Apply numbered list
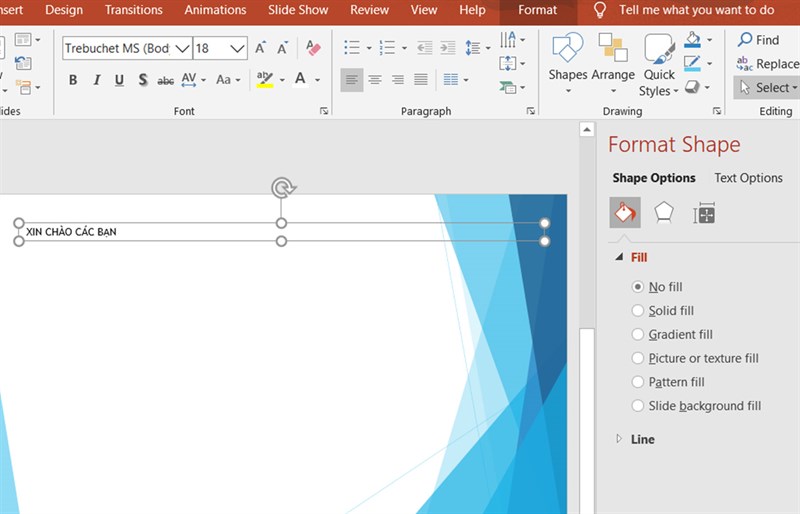 387,48
